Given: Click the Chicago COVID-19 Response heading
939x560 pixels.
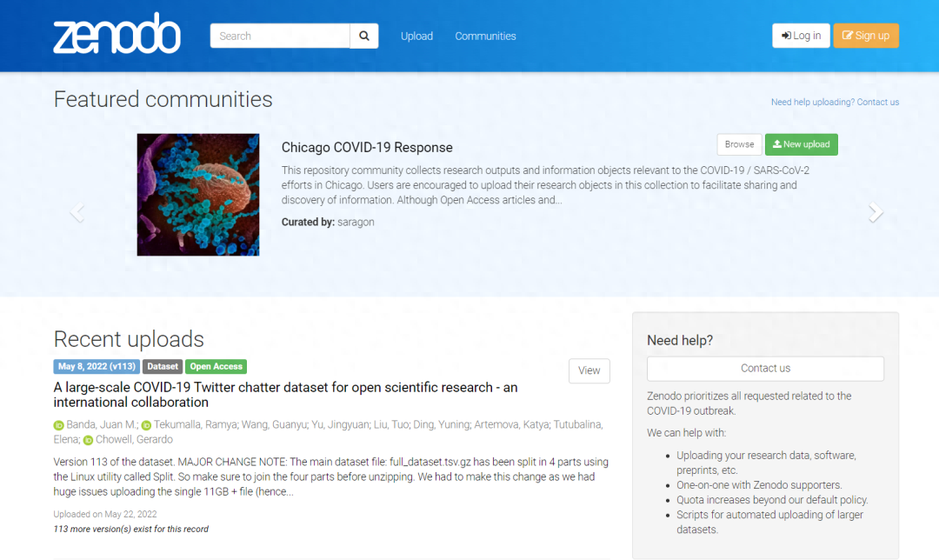Looking at the screenshot, I should 367,147.
